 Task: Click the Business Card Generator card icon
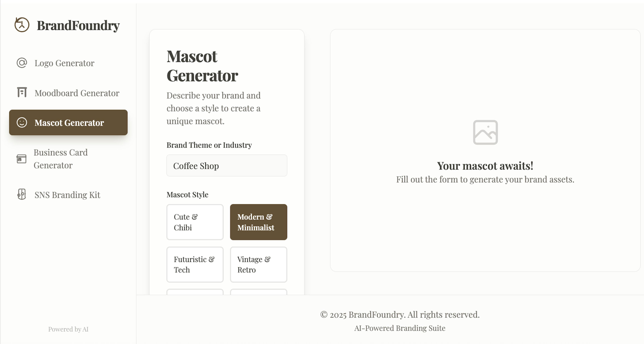point(21,159)
